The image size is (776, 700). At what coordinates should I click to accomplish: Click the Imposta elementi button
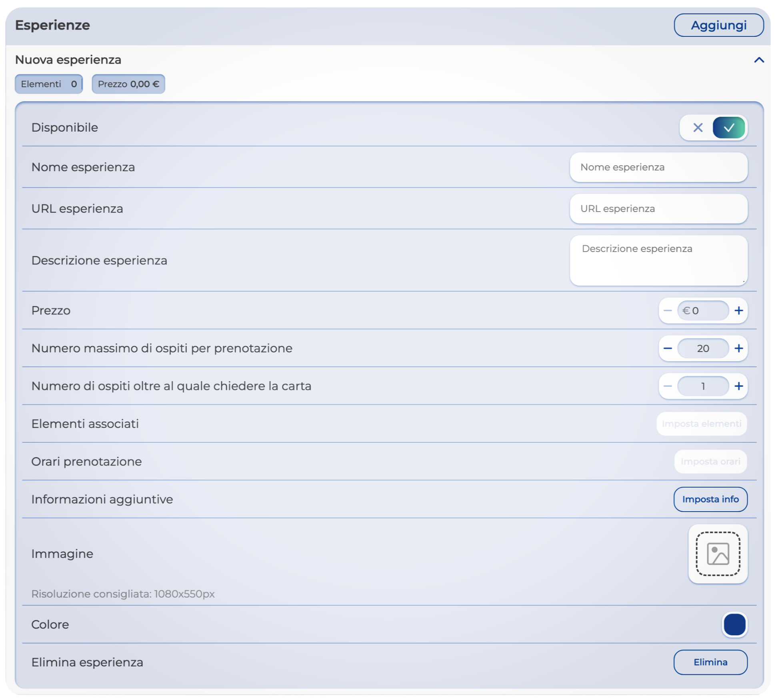click(701, 424)
